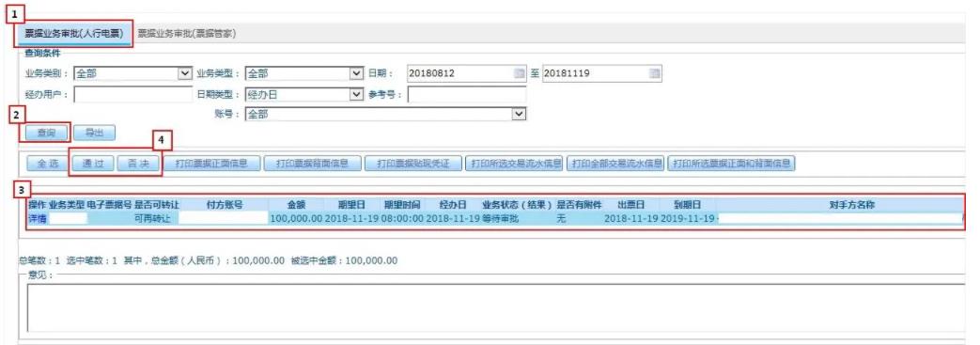This screenshot has width=980, height=345.
Task: Select all records with 全选 button
Action: (47, 164)
